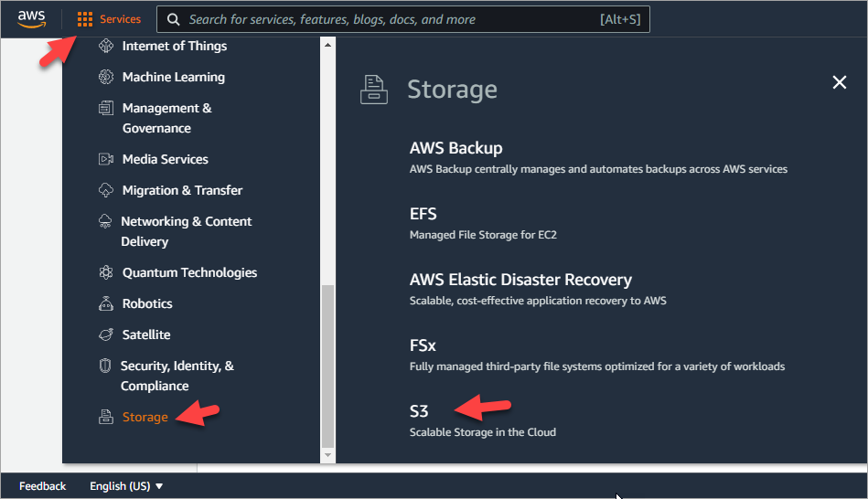Click the category list scrollbar thumb
Screen dimensions: 868x499
(x=327, y=366)
